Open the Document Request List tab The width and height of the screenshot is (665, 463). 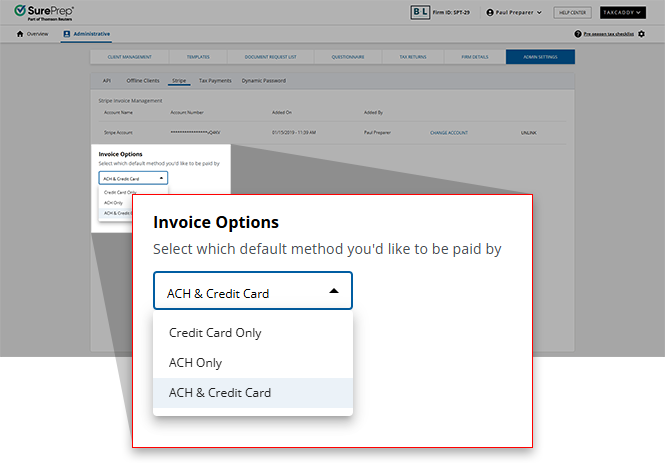271,57
